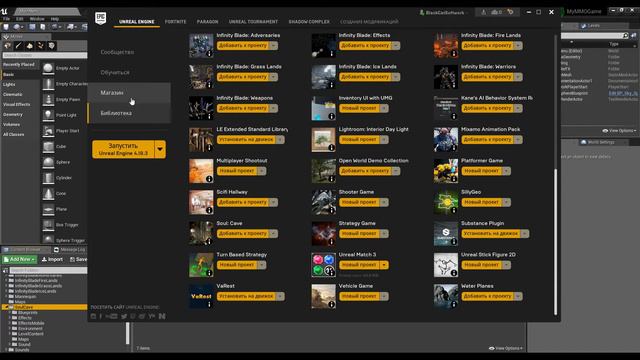This screenshot has height=360, width=640.
Task: Click Import button in Content Browser
Action: 52,259
